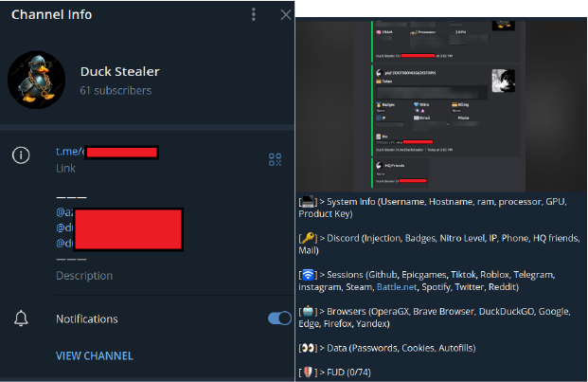Click the Discord injection feature line
Image resolution: width=588 pixels, height=382 pixels.
pyautogui.click(x=439, y=244)
